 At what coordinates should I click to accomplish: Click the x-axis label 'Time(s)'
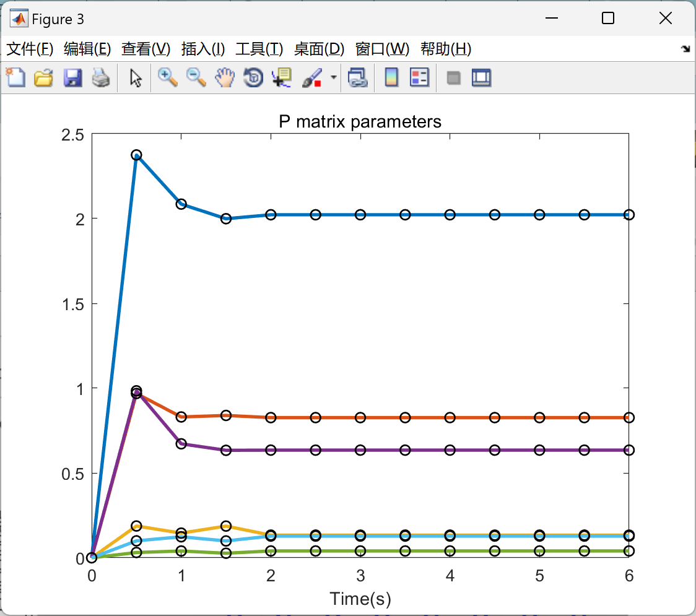360,599
